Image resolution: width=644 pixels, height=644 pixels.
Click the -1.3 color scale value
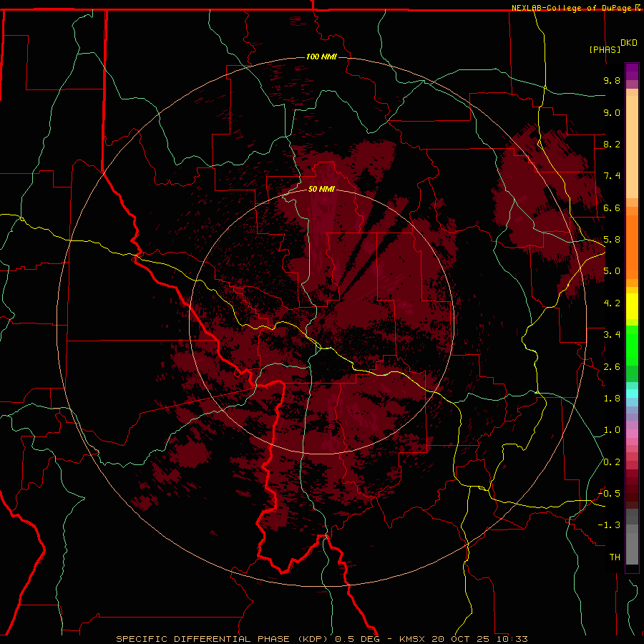coord(609,525)
